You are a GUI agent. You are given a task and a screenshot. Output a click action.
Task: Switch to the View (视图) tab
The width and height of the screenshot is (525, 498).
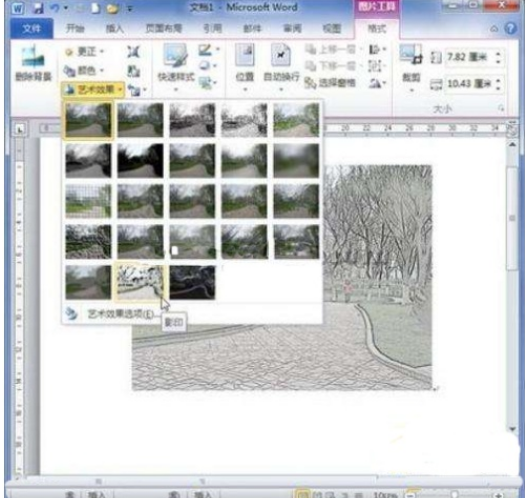(x=332, y=29)
